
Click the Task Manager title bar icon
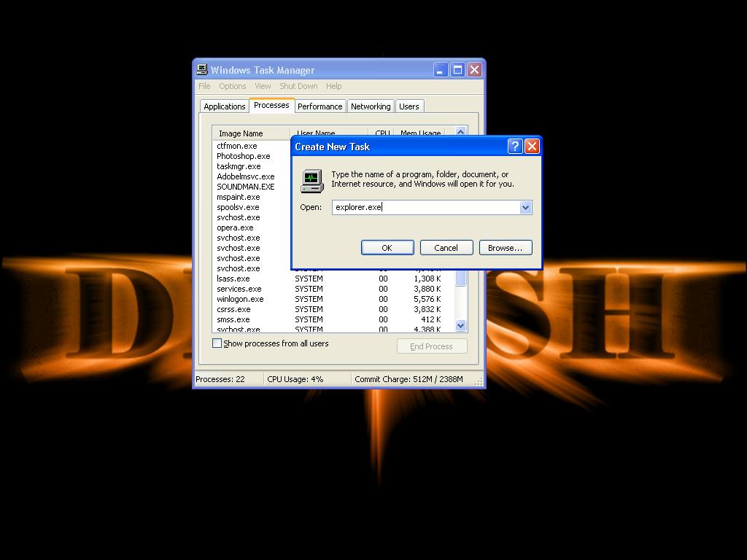tap(203, 69)
